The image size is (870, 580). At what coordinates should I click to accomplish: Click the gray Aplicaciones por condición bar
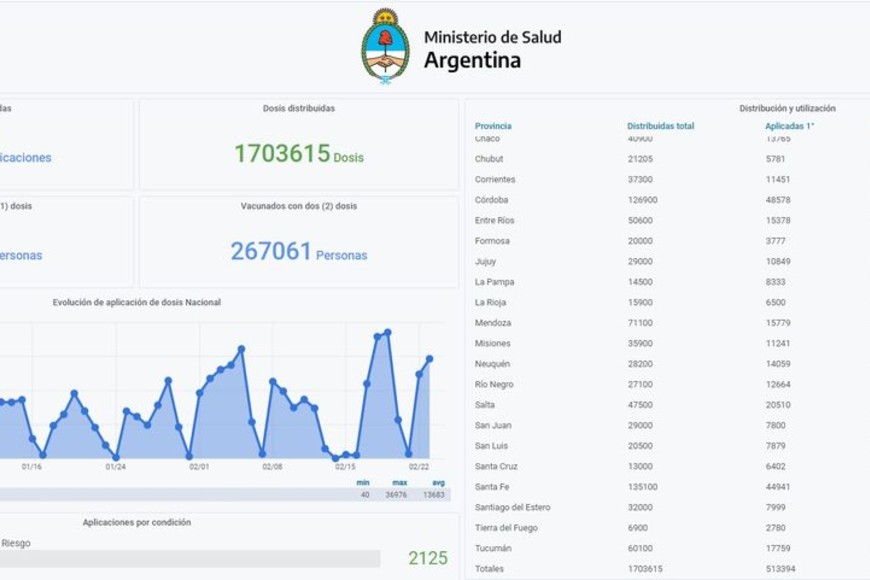(x=190, y=558)
